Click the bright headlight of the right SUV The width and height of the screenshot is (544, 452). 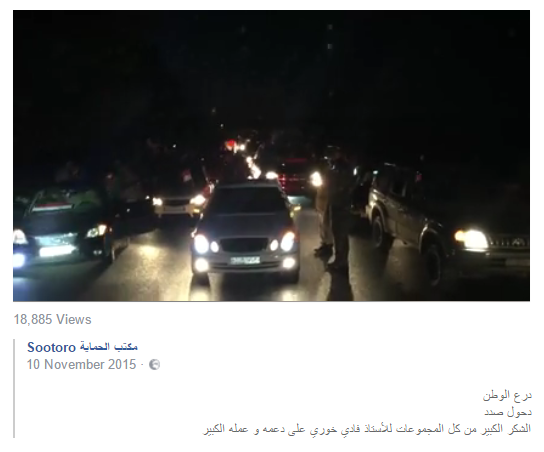point(473,239)
